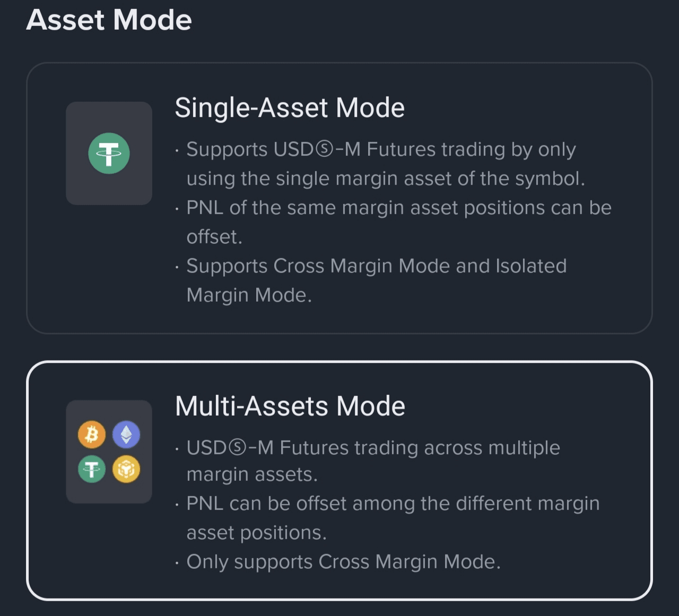Click the Tether icon in Multi-Assets Mode
Screen dimensions: 679x616
click(x=92, y=469)
